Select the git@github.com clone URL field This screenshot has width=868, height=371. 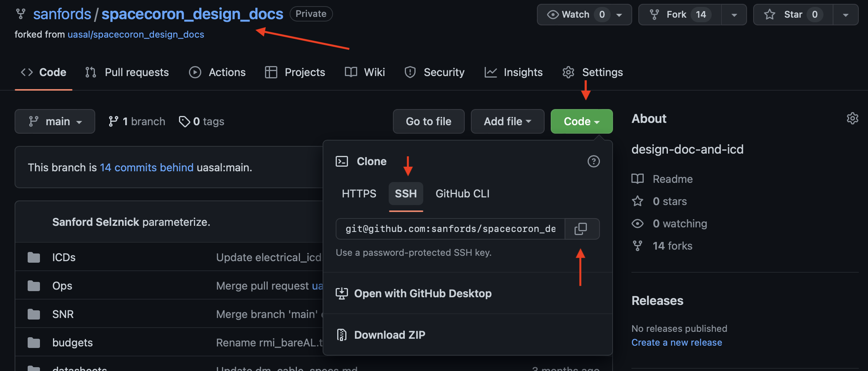click(x=451, y=229)
